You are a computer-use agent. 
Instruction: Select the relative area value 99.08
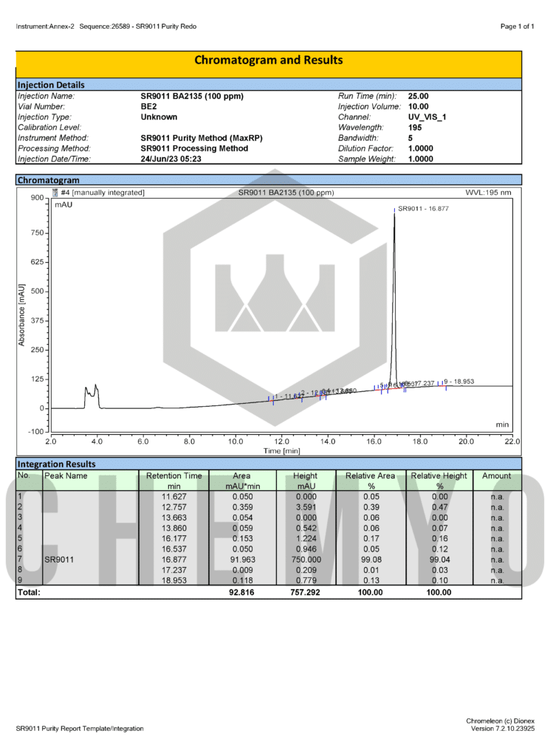371,560
